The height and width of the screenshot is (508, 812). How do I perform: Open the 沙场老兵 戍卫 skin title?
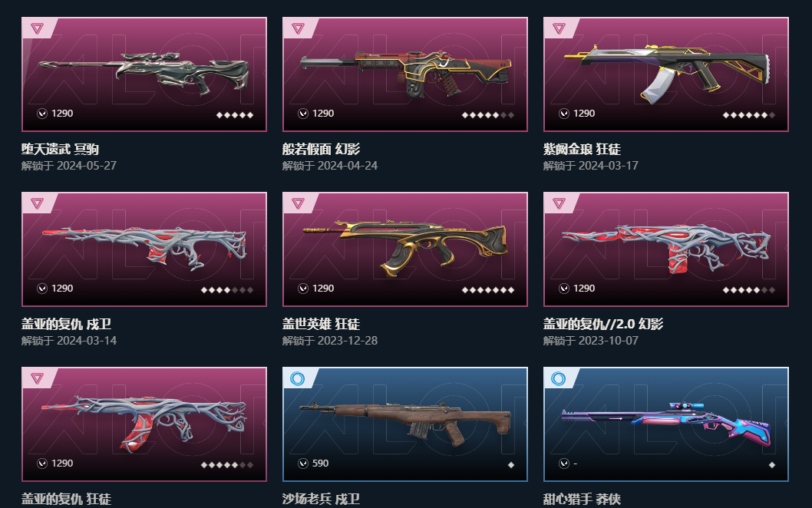click(x=321, y=500)
